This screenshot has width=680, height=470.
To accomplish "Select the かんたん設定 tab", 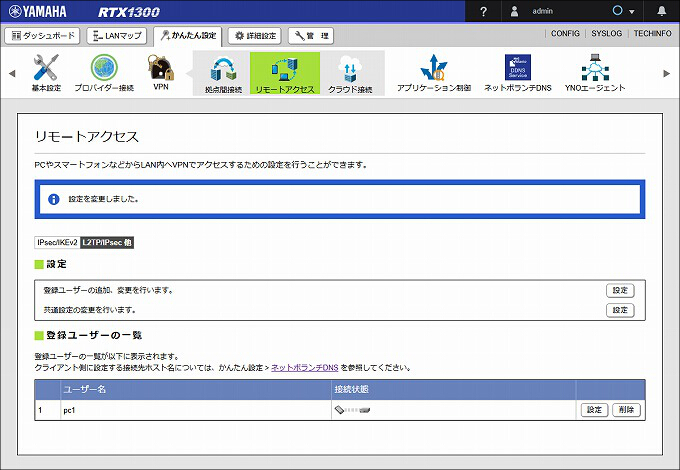I will 188,36.
